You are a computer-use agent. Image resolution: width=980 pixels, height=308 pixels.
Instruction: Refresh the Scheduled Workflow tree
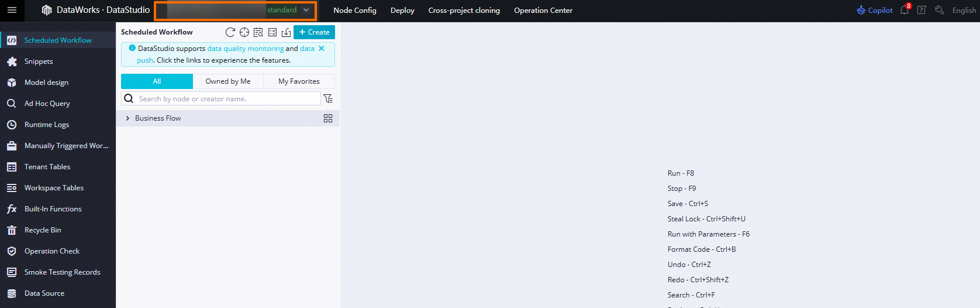(230, 32)
